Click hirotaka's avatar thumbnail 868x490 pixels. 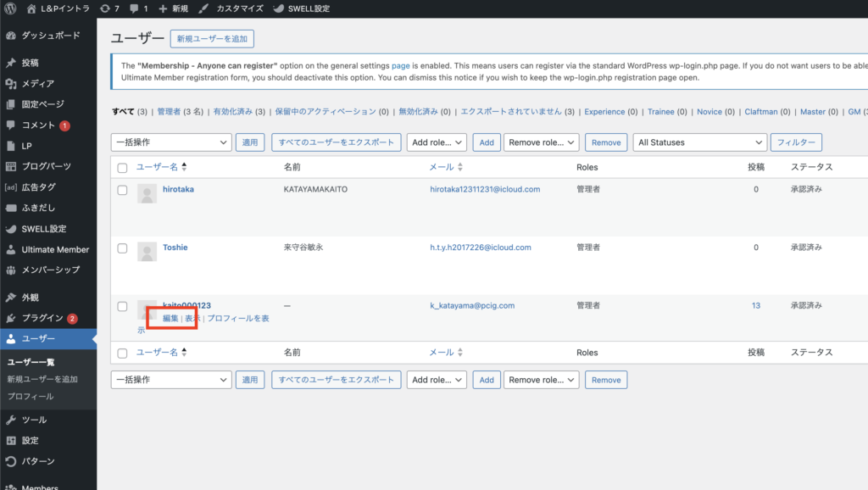[x=147, y=193]
